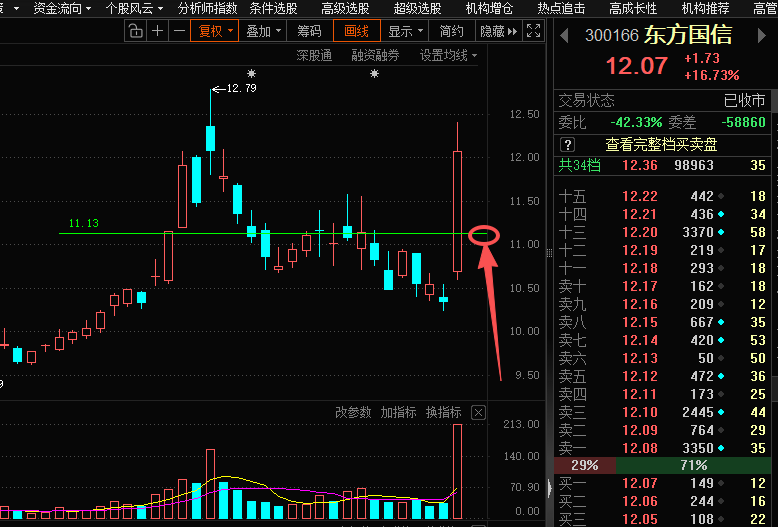
Task: Click the tallest red volume bar
Action: click(457, 471)
